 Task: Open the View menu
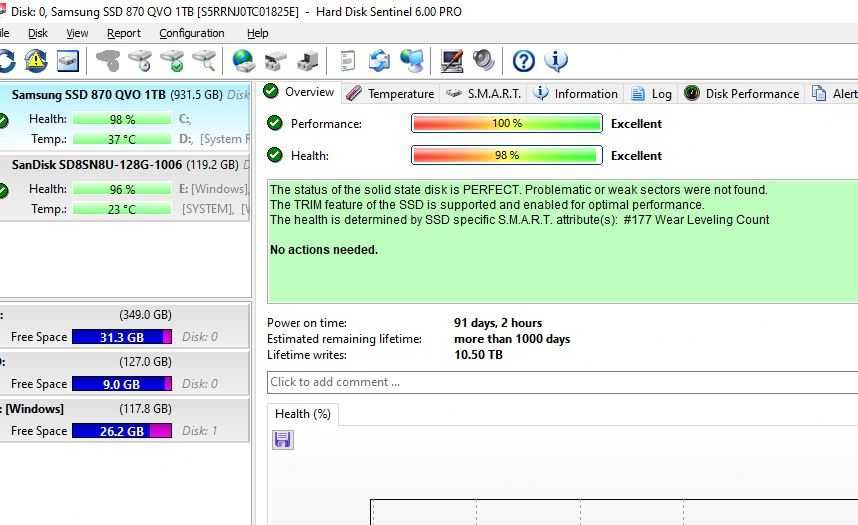tap(77, 33)
